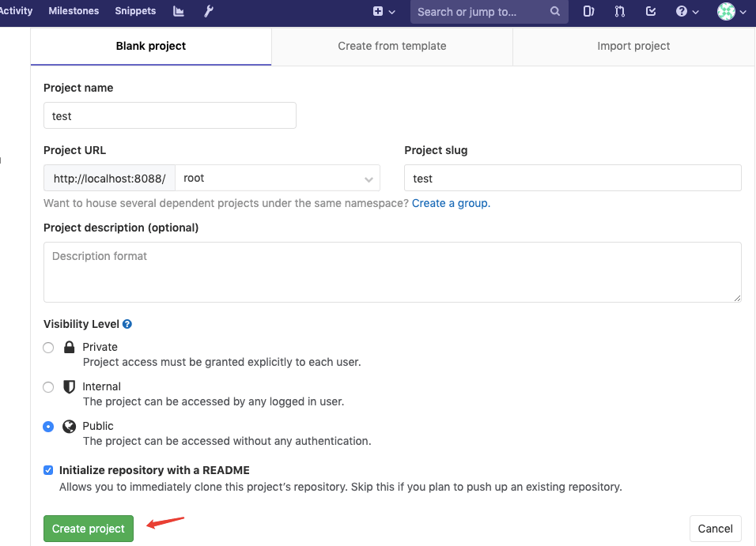Click the Project description text area
The width and height of the screenshot is (756, 546).
(392, 272)
